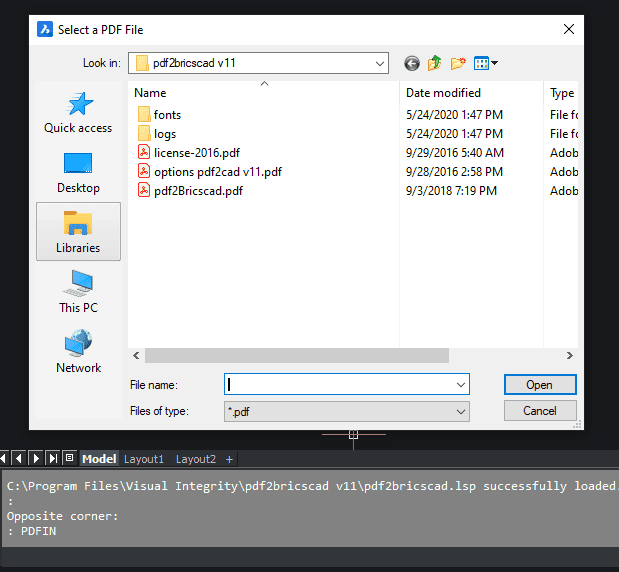Go to previous layout tab arrow
The image size is (619, 572).
tap(18, 458)
